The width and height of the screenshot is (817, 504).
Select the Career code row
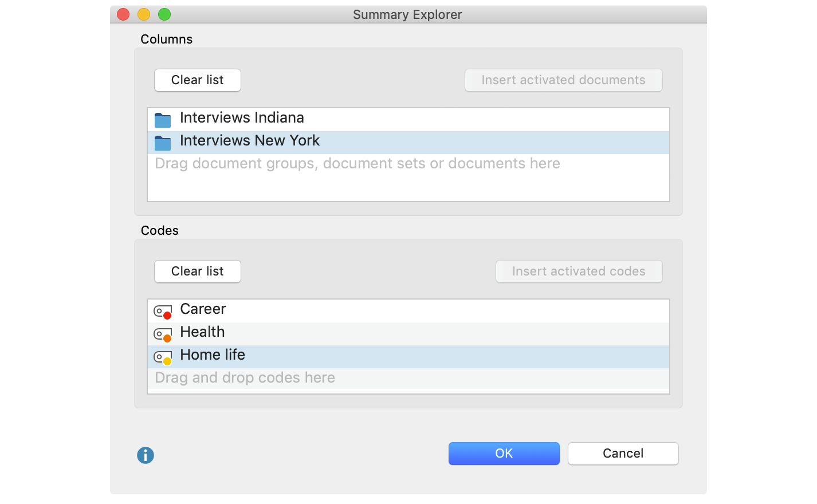408,311
